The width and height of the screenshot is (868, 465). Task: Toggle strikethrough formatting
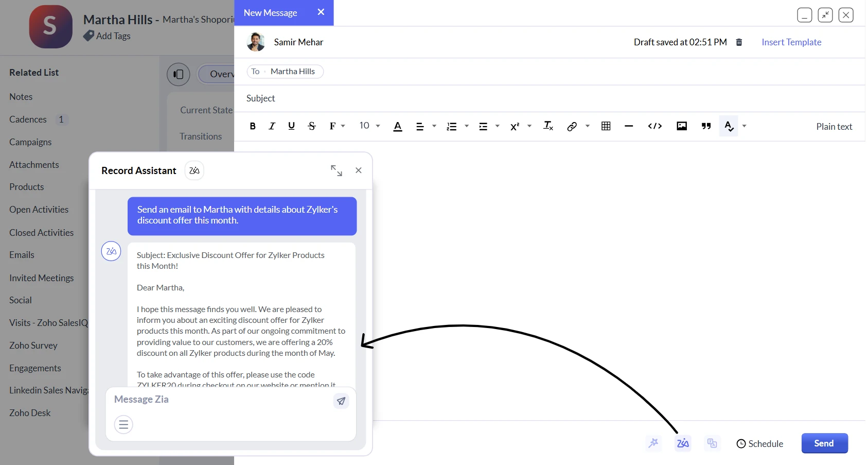click(312, 126)
